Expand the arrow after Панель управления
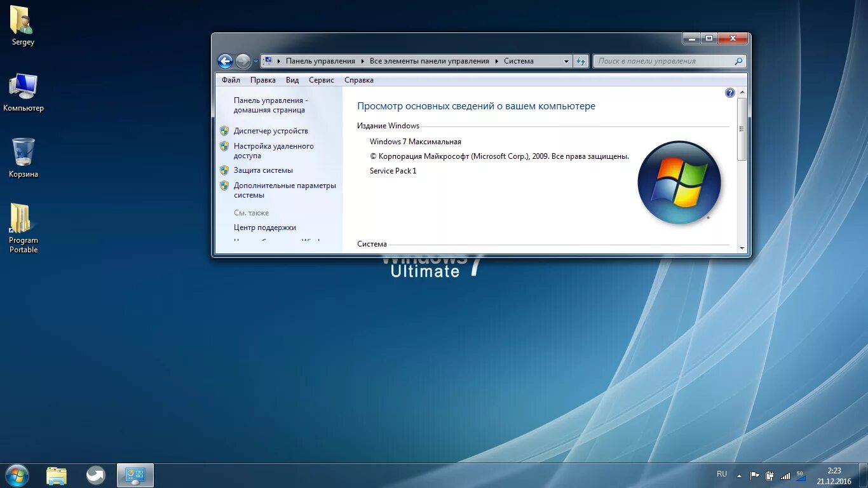868x488 pixels. click(x=362, y=61)
